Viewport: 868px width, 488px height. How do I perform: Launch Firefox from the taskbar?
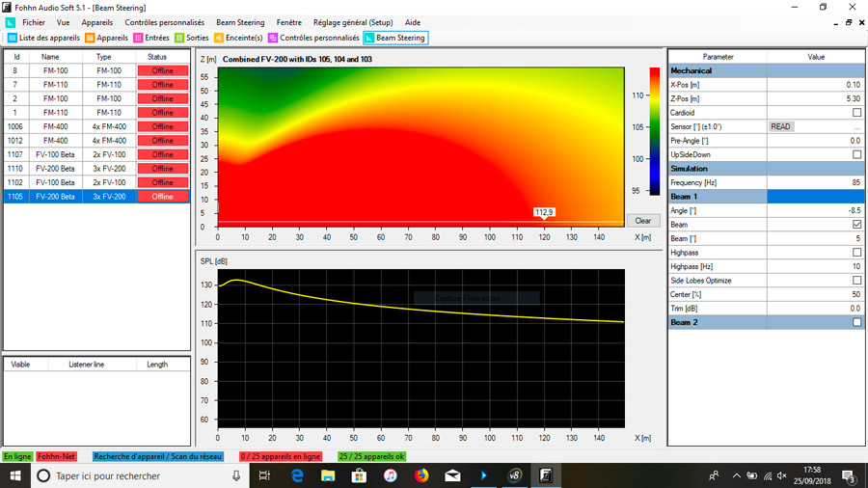(x=421, y=475)
